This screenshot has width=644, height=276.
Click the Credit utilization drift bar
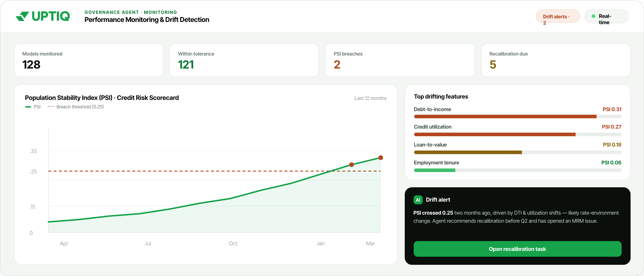(x=517, y=134)
